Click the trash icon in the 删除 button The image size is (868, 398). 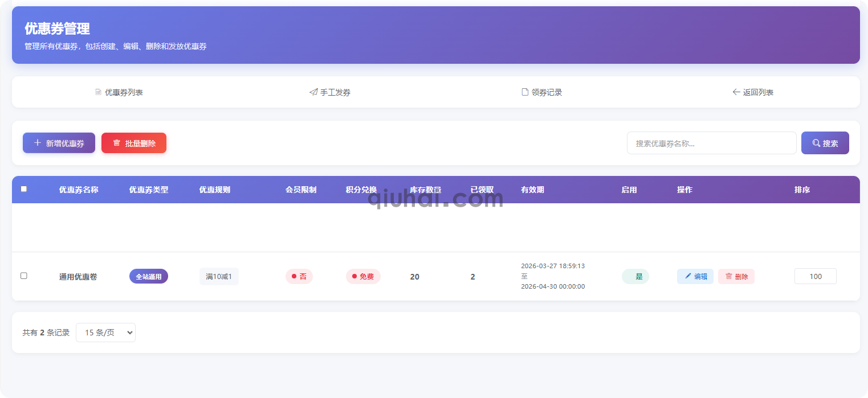[x=730, y=276]
